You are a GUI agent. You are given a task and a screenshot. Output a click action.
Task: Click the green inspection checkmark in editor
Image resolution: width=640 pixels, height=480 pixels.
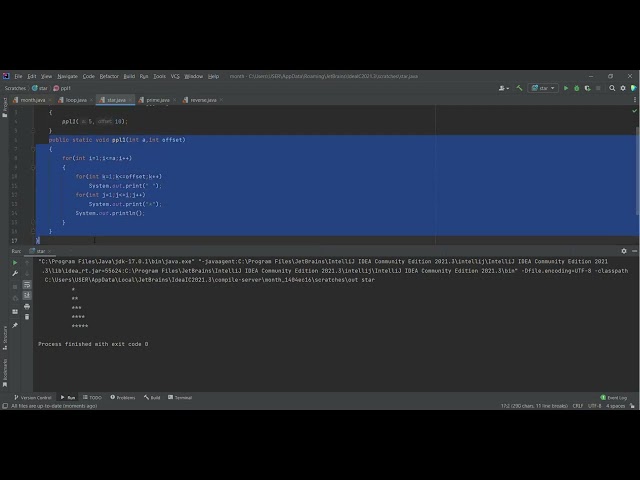634,111
